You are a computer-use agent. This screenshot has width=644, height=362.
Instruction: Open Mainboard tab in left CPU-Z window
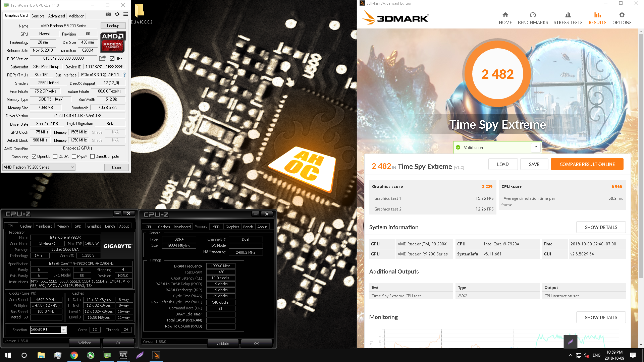pyautogui.click(x=44, y=226)
